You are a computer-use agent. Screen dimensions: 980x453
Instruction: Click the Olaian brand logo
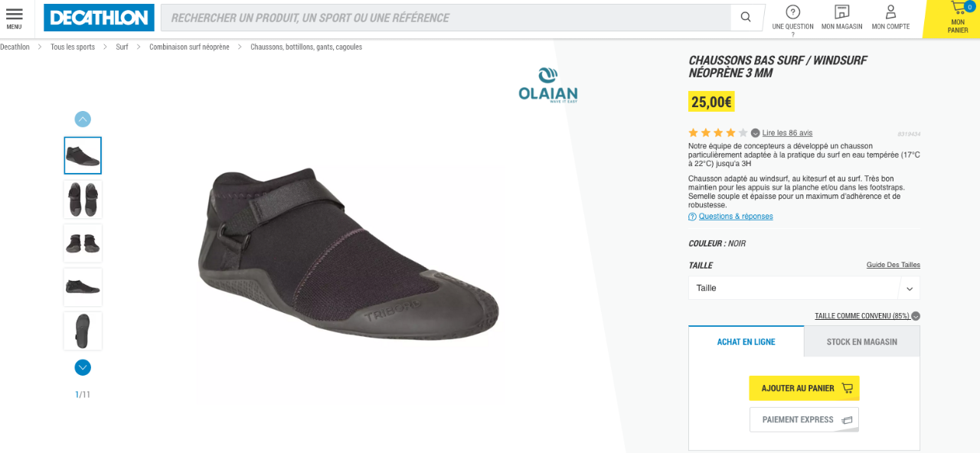click(x=547, y=85)
